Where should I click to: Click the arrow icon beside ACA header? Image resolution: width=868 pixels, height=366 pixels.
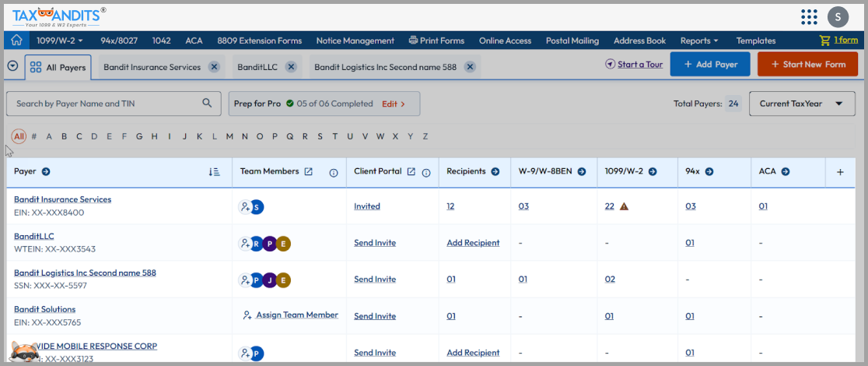pyautogui.click(x=785, y=171)
